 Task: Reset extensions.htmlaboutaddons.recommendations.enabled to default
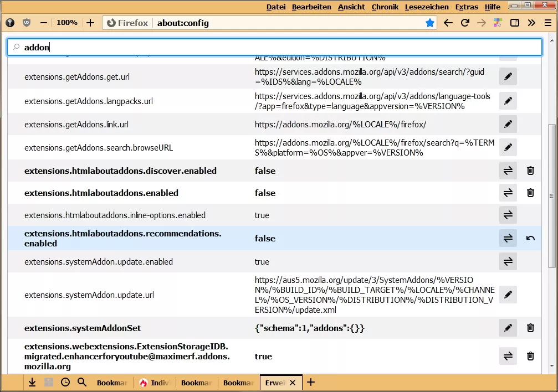click(530, 238)
